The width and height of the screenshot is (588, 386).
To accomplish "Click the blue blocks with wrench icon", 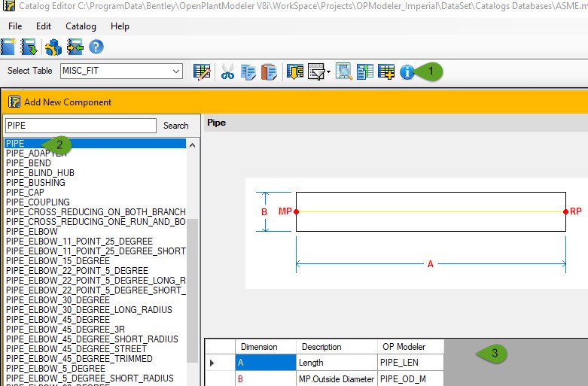I will click(x=53, y=47).
